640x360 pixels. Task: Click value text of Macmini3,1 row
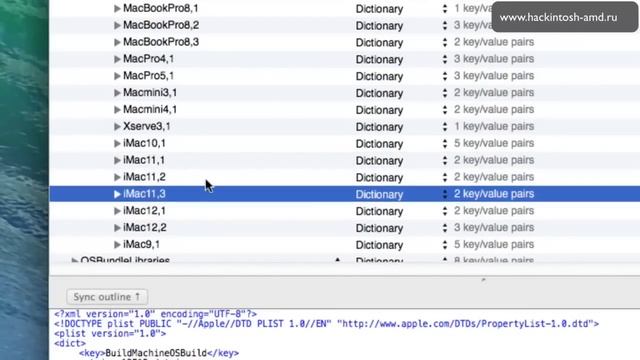point(494,93)
